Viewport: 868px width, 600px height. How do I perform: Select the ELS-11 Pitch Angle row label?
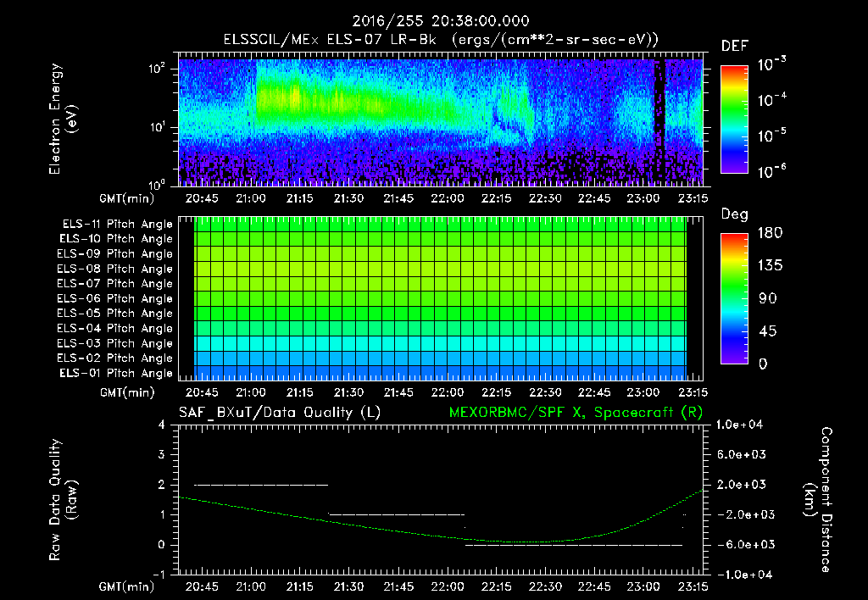click(117, 225)
